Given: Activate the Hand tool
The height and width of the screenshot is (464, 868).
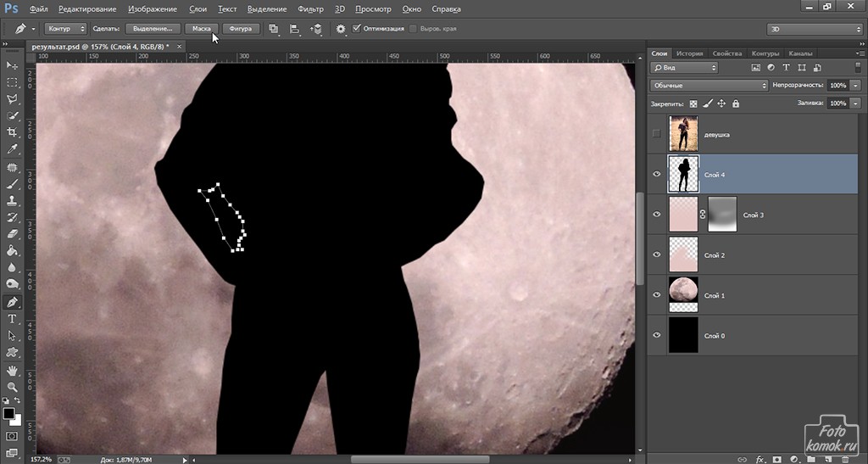Looking at the screenshot, I should point(12,370).
